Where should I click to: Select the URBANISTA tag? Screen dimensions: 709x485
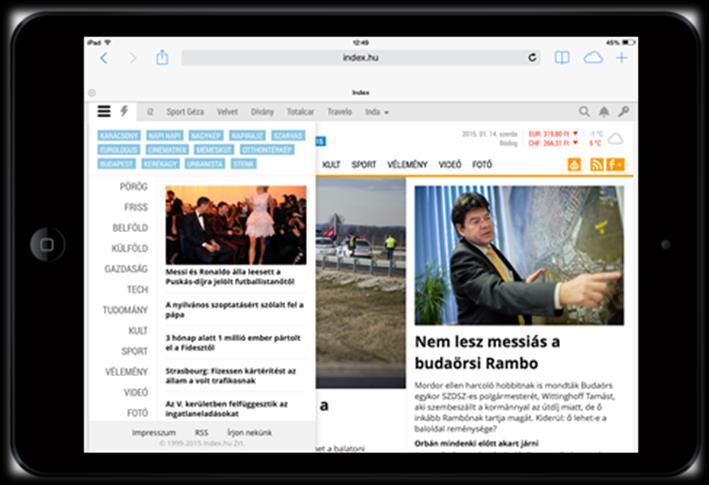205,164
